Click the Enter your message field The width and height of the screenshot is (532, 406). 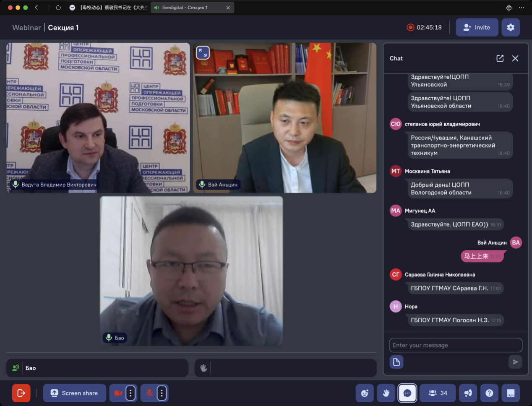tap(456, 345)
